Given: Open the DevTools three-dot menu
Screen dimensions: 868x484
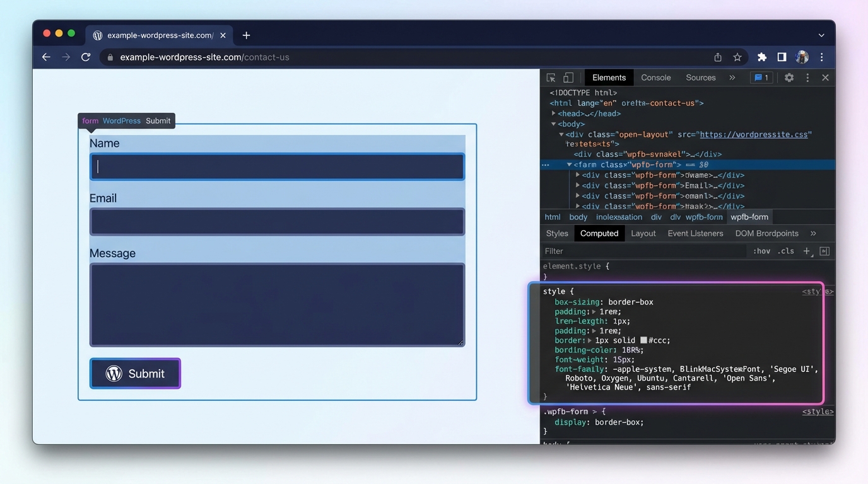Looking at the screenshot, I should pyautogui.click(x=807, y=77).
